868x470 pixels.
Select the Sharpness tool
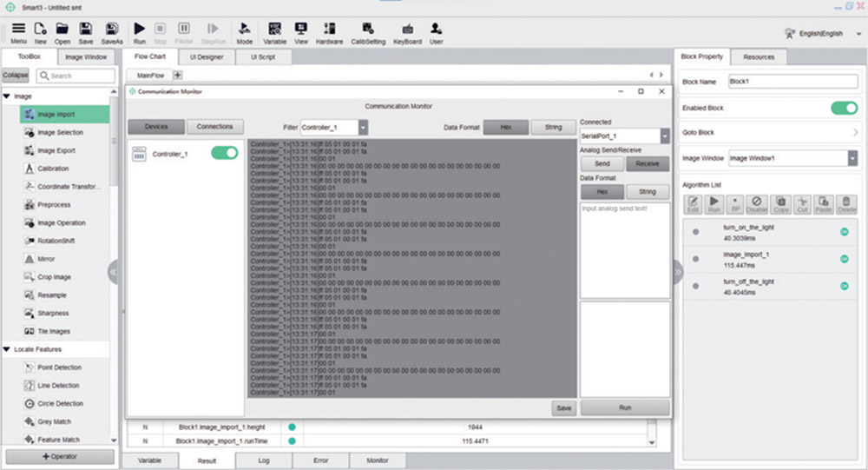[x=53, y=313]
